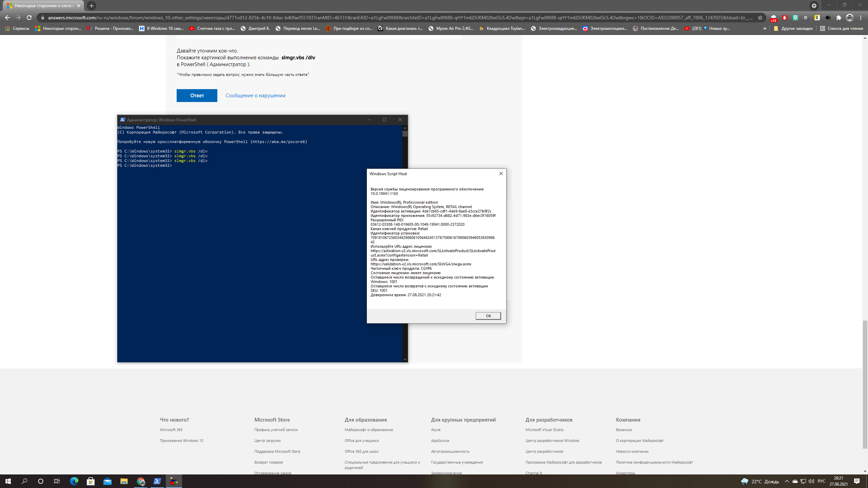The image size is (868, 488).
Task: Click OK in Windows Script Host dialog
Action: click(488, 316)
